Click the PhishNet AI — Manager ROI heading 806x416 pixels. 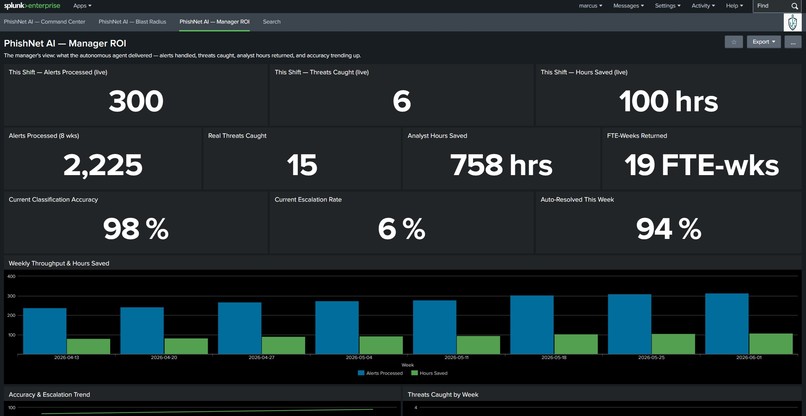click(x=65, y=44)
